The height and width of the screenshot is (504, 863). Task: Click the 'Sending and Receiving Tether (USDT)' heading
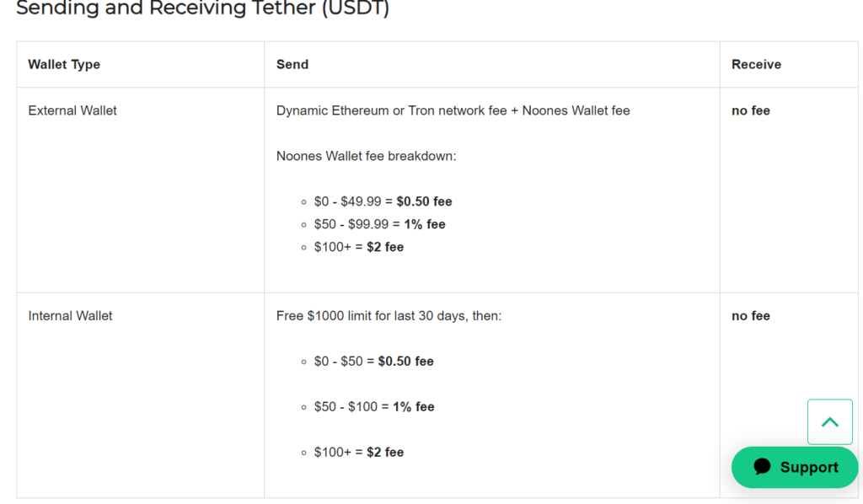[x=202, y=8]
